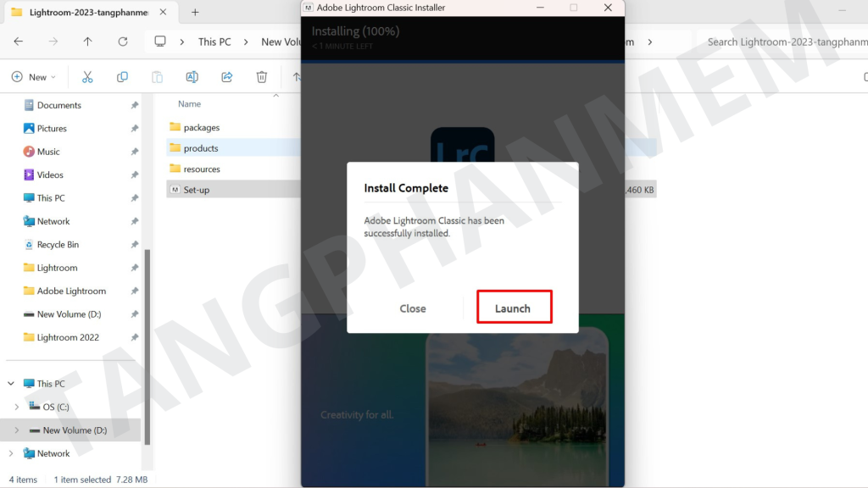Click the Cut scissors icon in the toolbar

(87, 77)
